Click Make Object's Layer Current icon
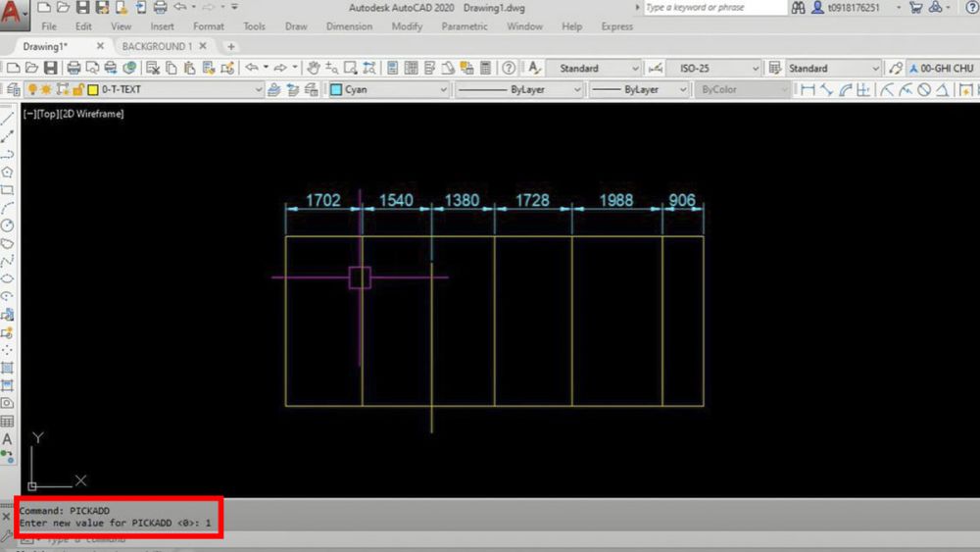 coord(273,90)
